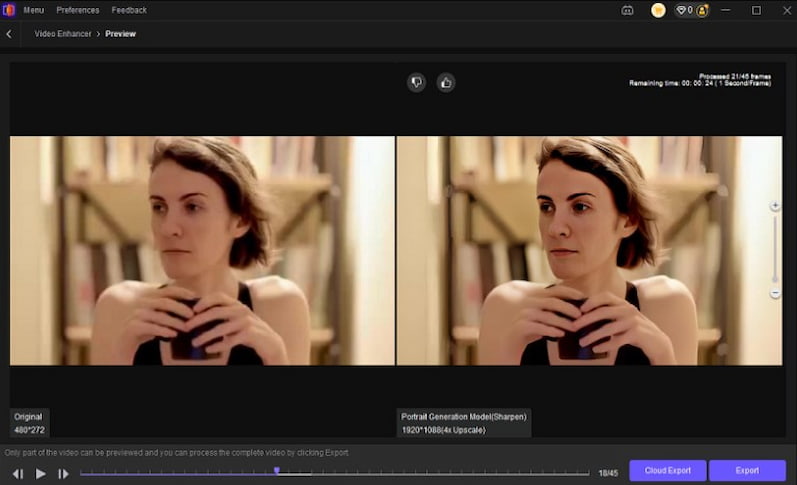The width and height of the screenshot is (797, 485).
Task: Click the Original video preview
Action: [x=202, y=251]
